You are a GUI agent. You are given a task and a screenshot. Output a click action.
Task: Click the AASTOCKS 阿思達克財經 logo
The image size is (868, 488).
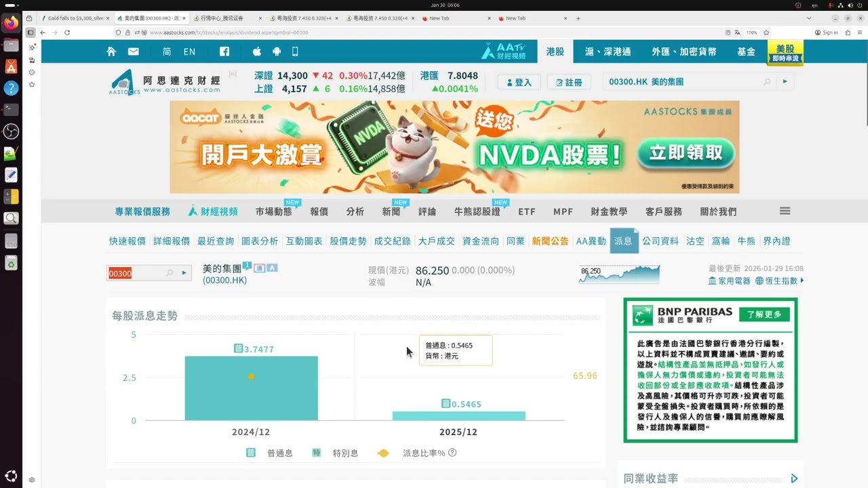pyautogui.click(x=164, y=83)
